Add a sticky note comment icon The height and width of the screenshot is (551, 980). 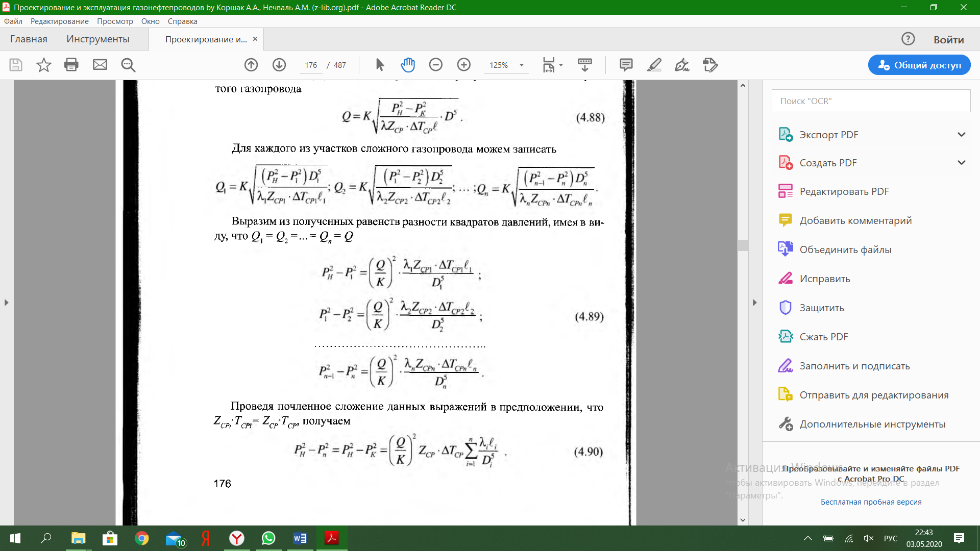pyautogui.click(x=626, y=65)
